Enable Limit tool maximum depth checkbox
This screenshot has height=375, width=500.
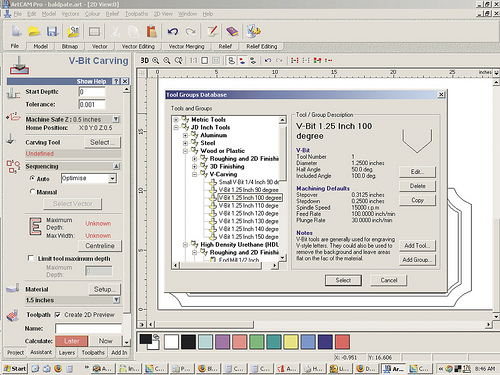tap(31, 258)
